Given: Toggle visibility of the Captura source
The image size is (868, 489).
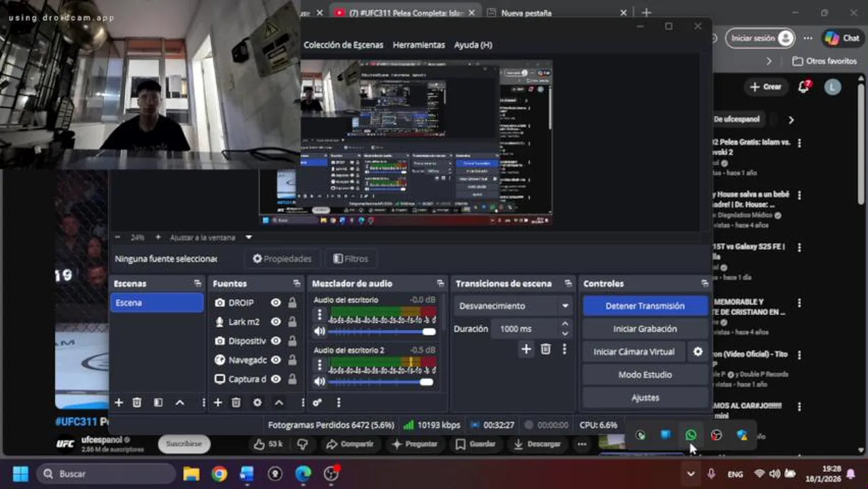Looking at the screenshot, I should pos(276,379).
